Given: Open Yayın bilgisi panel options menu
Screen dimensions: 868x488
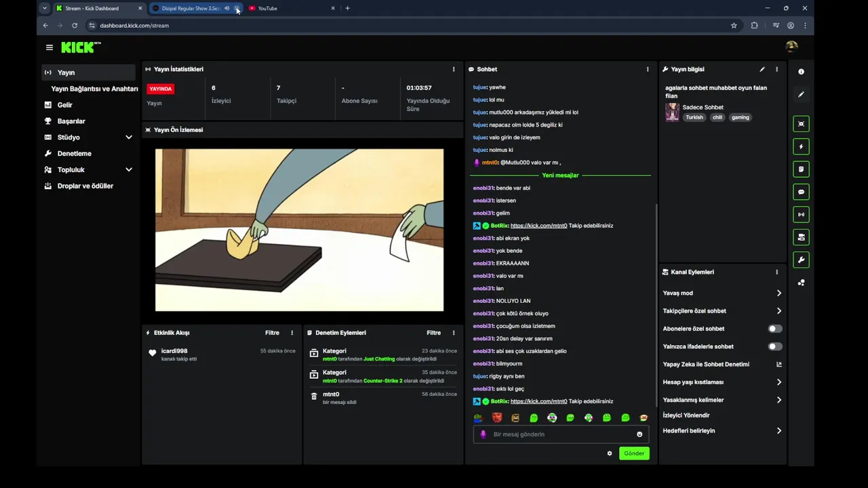Looking at the screenshot, I should tap(777, 69).
